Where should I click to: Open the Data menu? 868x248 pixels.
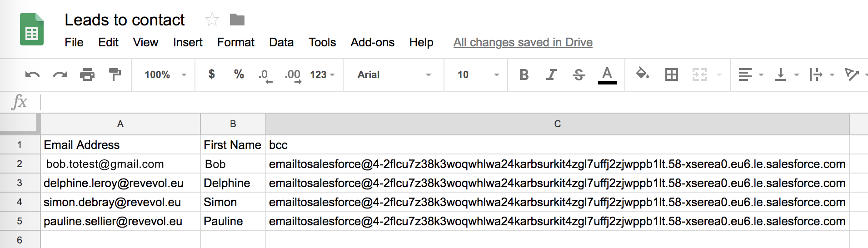281,42
